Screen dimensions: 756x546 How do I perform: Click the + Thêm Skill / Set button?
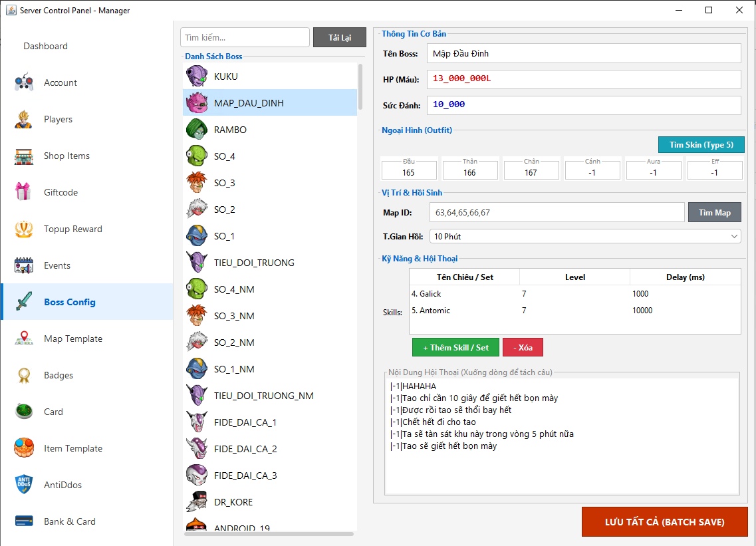pos(455,347)
